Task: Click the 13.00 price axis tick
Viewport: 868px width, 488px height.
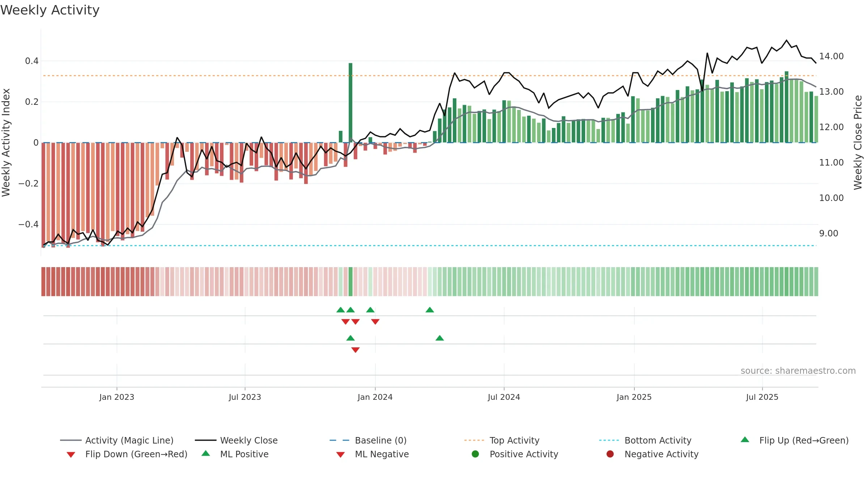Action: [x=831, y=92]
